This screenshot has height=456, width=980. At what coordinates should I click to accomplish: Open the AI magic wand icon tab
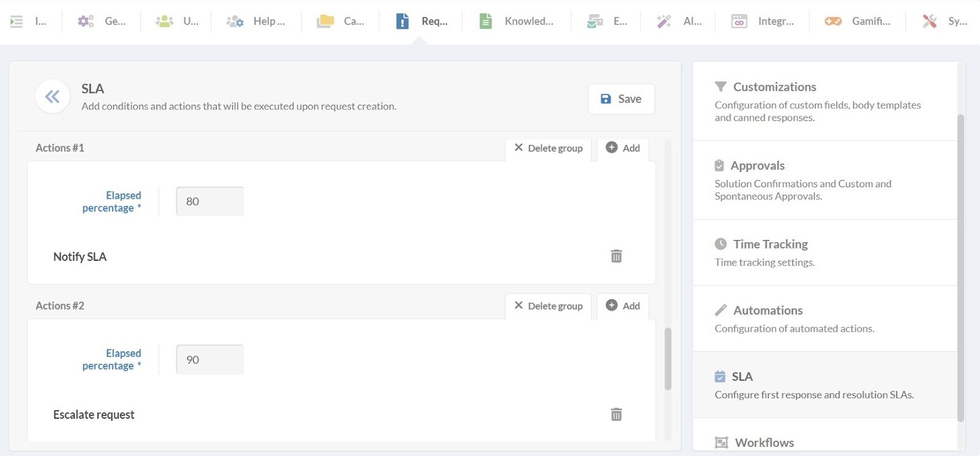point(664,21)
